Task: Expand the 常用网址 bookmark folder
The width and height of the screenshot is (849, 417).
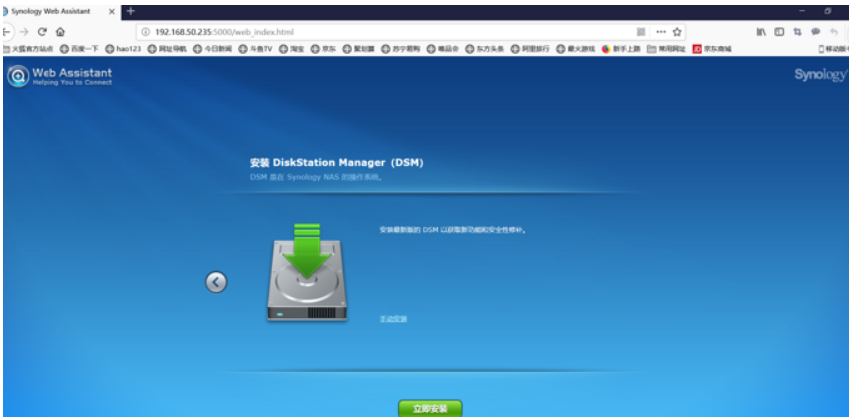Action: [667, 49]
